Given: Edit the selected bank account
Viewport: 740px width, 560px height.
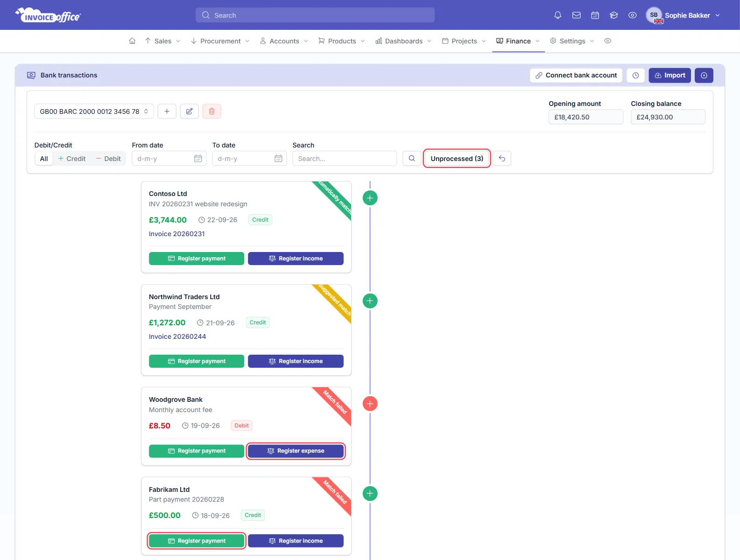Looking at the screenshot, I should coord(189,112).
